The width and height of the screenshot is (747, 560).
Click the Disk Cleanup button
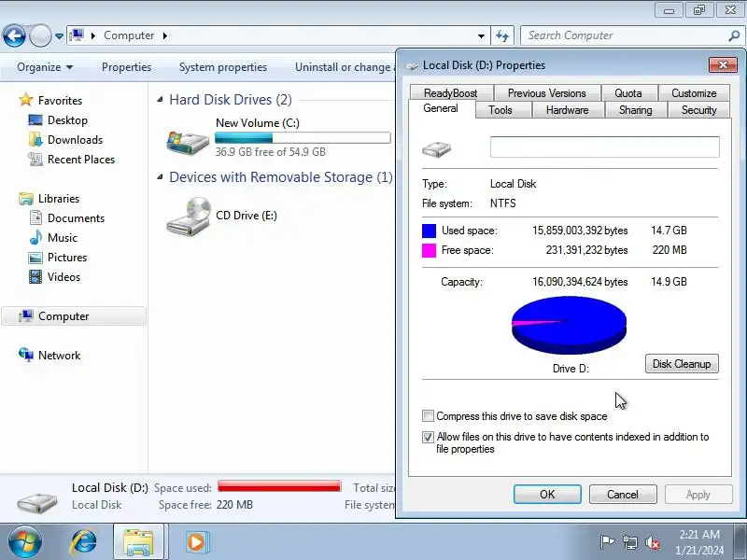pyautogui.click(x=682, y=364)
